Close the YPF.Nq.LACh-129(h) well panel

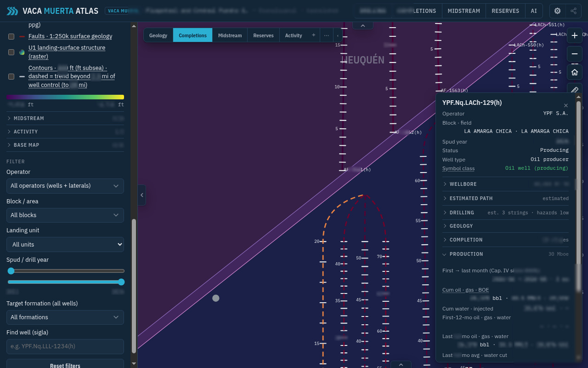[x=566, y=105]
